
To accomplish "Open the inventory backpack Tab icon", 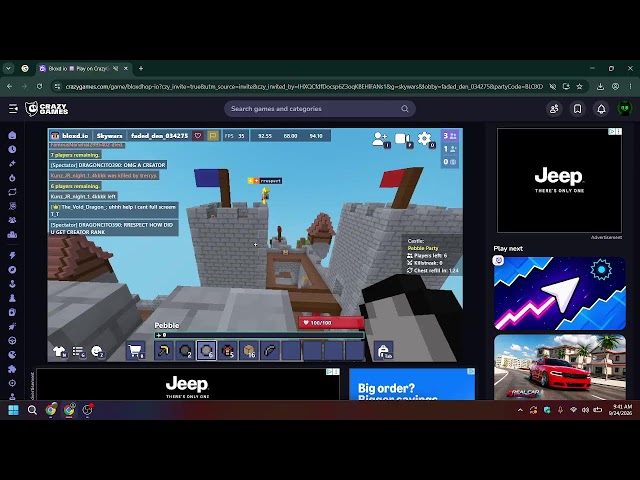I will click(384, 351).
